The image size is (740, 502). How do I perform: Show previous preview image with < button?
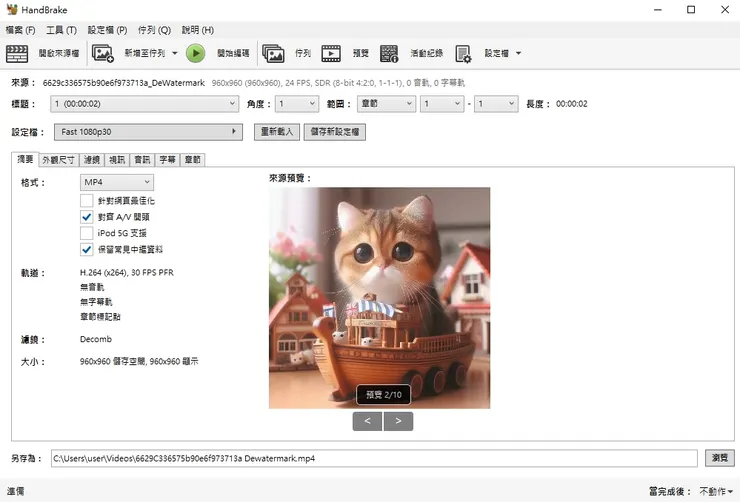(x=367, y=421)
